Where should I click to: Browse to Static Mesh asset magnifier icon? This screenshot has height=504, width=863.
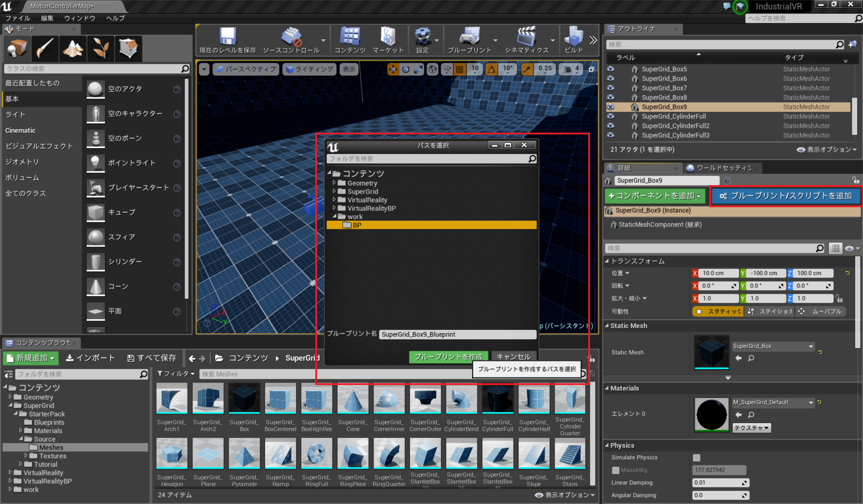tap(751, 358)
